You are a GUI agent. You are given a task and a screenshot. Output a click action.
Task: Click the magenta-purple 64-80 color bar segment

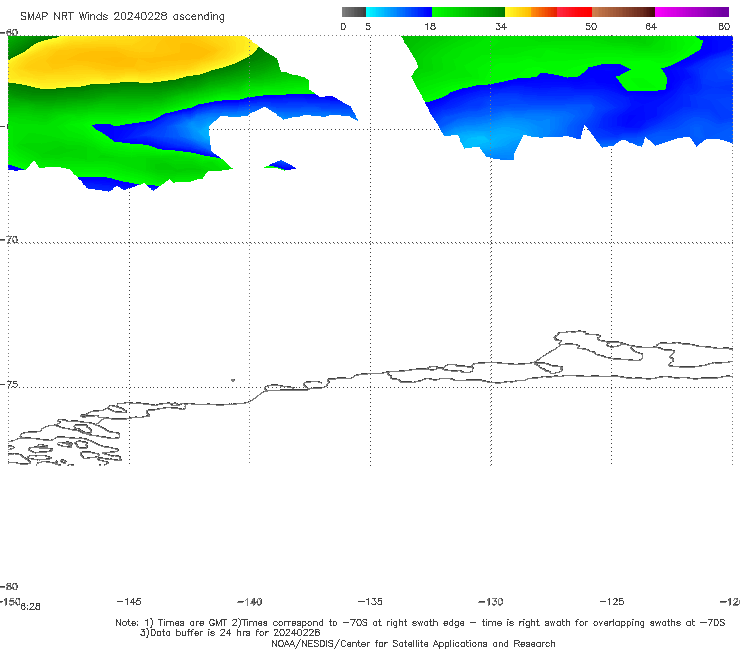coord(692,12)
